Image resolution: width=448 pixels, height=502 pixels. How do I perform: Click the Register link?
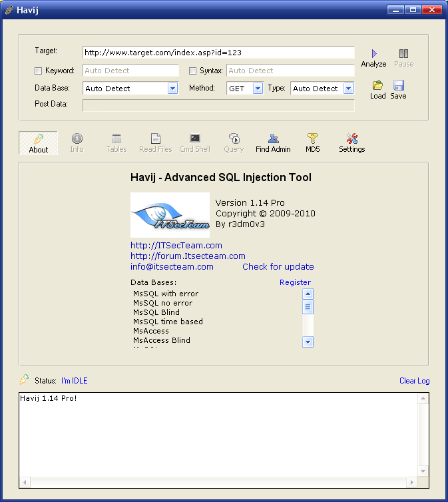coord(295,282)
